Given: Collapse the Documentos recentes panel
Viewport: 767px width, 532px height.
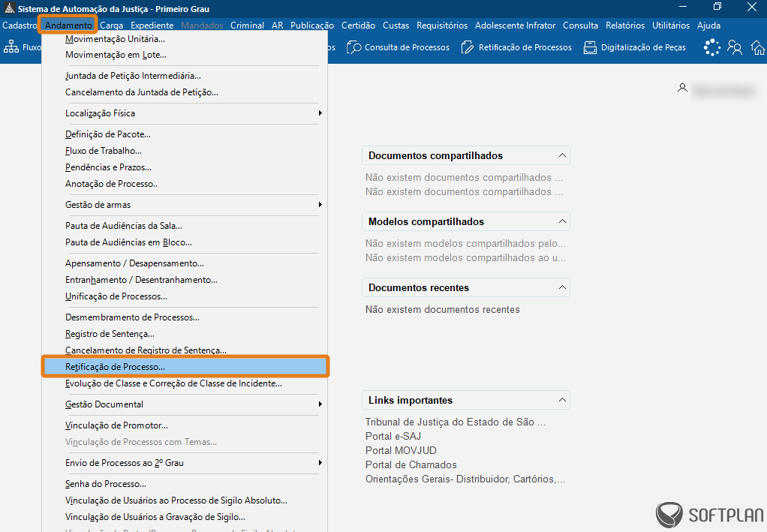Looking at the screenshot, I should click(562, 287).
